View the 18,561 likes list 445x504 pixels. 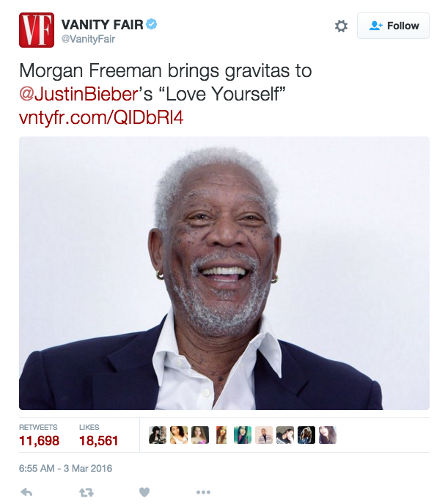coord(99,436)
